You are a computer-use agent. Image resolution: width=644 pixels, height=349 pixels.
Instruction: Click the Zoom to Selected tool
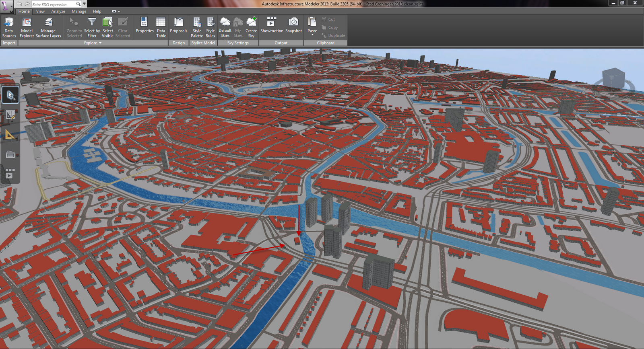click(74, 27)
